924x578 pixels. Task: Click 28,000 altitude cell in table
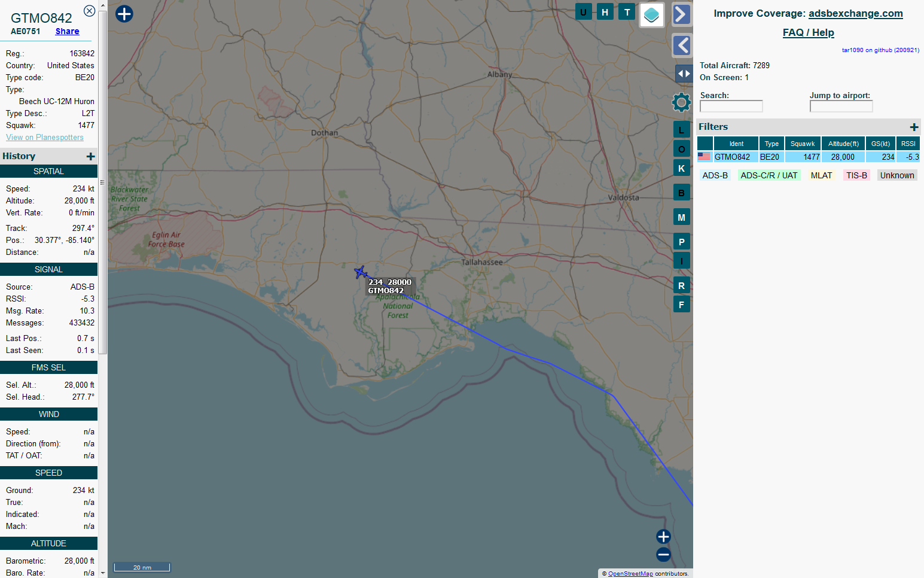[x=843, y=157]
